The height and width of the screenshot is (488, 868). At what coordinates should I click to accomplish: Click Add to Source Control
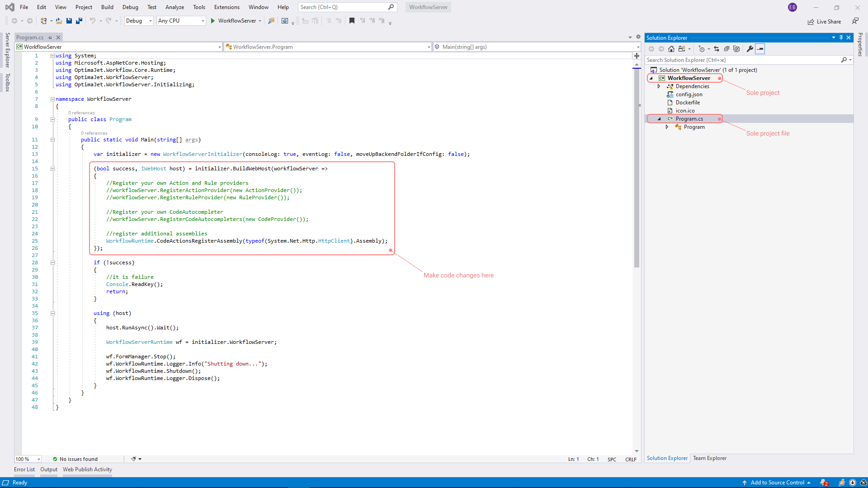[x=777, y=483]
